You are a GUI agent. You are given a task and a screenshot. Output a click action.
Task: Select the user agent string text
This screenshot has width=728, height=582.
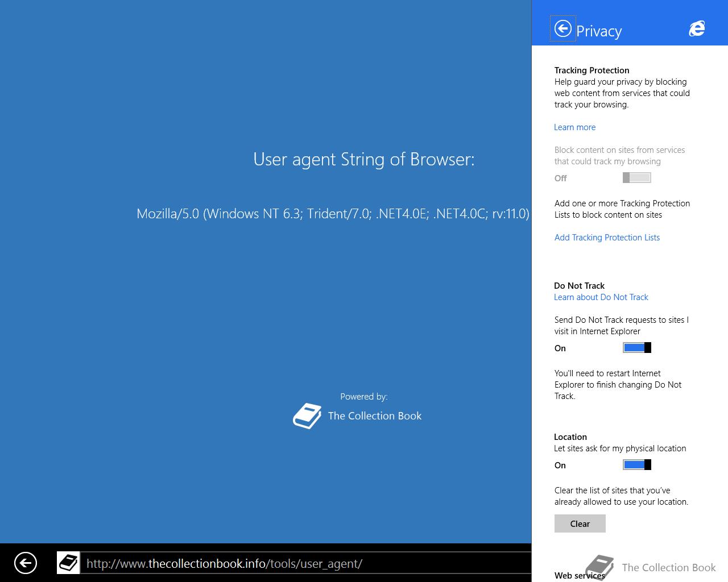(x=333, y=214)
